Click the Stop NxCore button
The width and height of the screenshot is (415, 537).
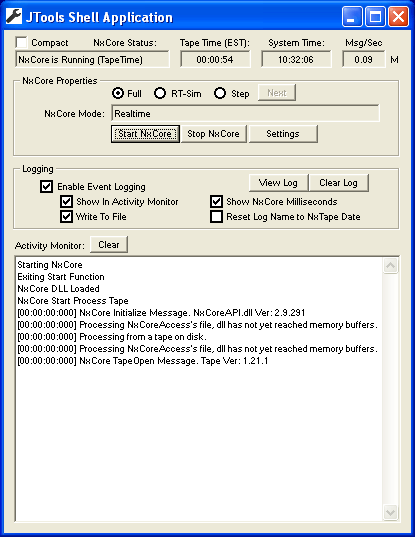point(213,134)
